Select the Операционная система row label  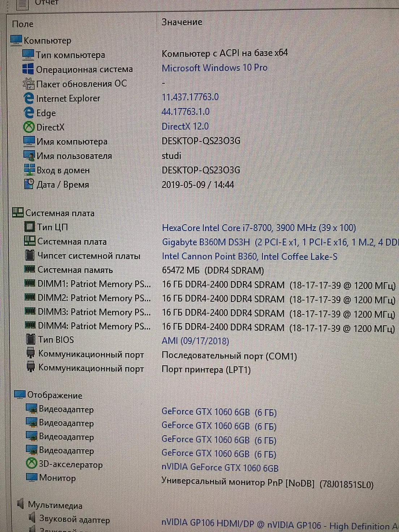coord(85,69)
